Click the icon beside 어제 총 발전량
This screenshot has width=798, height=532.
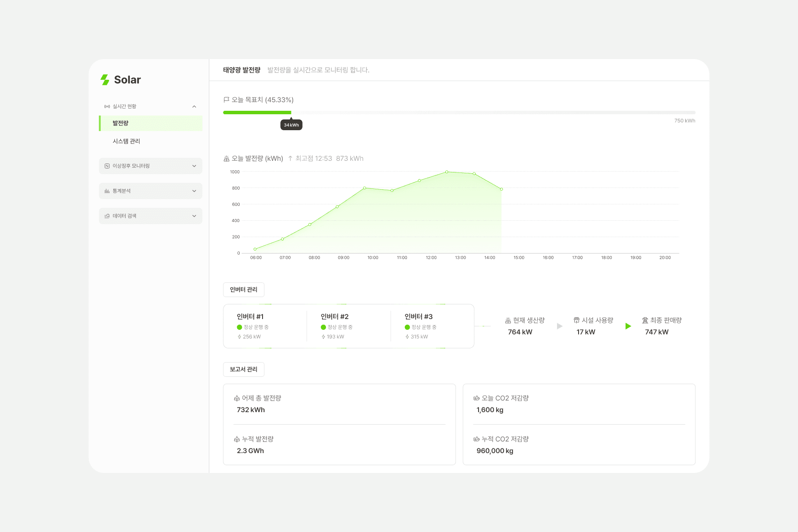237,398
